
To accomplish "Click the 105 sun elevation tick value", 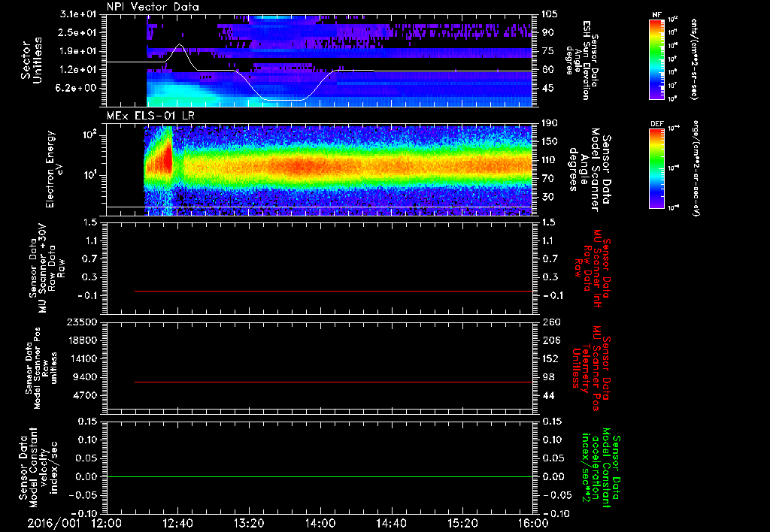I will [x=550, y=14].
